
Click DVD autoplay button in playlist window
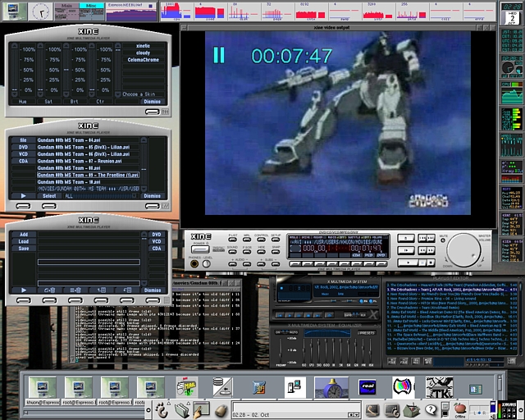(x=157, y=235)
